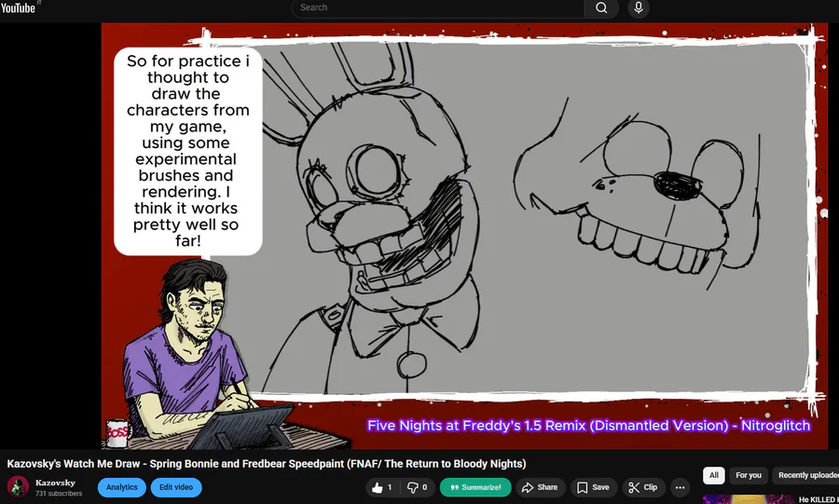839x504 pixels.
Task: Click into the Search input field
Action: point(438,7)
